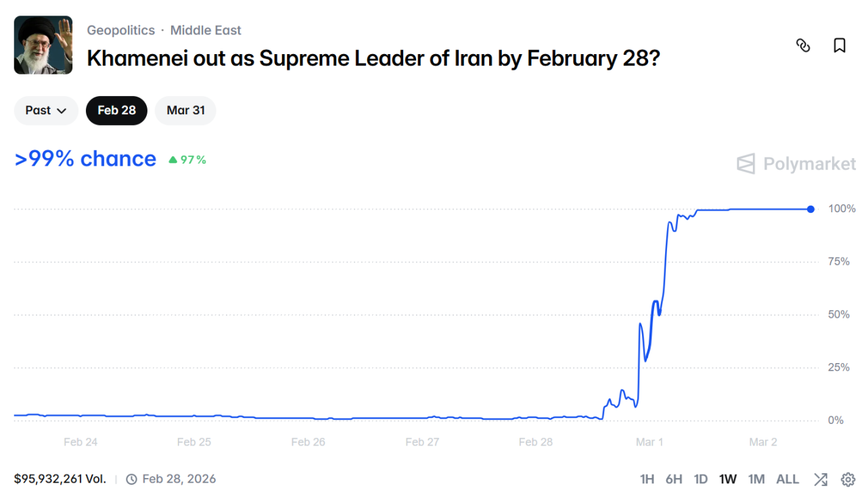
Task: Switch chart to 1M range
Action: 756,479
